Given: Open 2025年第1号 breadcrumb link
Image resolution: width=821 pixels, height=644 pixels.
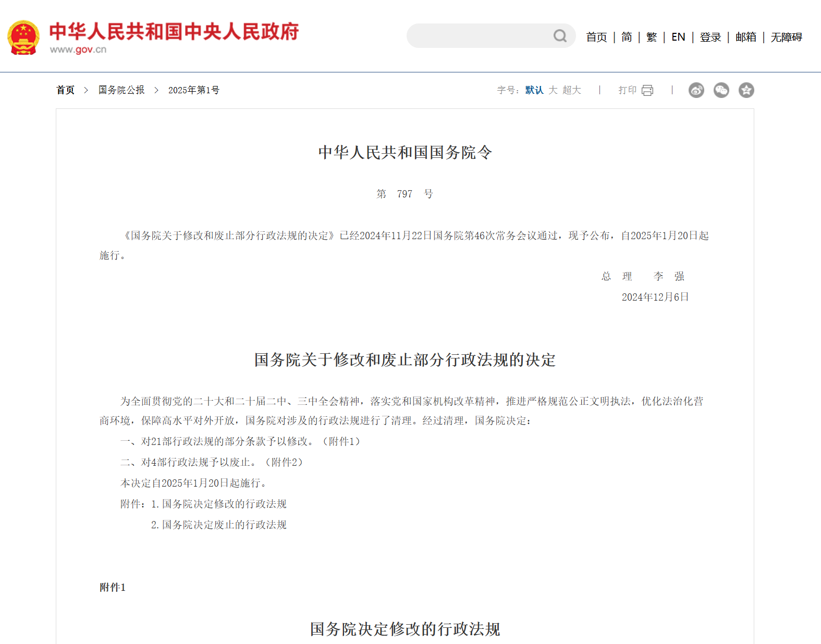Looking at the screenshot, I should tap(193, 90).
